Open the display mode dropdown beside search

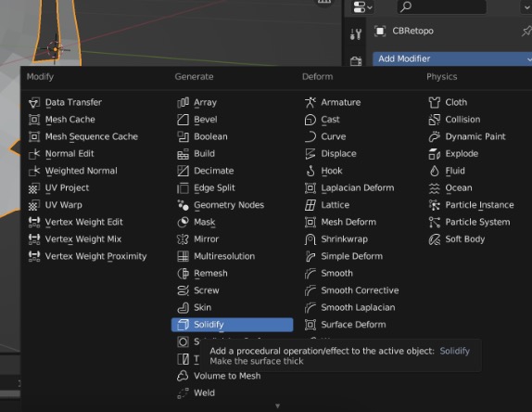[362, 6]
